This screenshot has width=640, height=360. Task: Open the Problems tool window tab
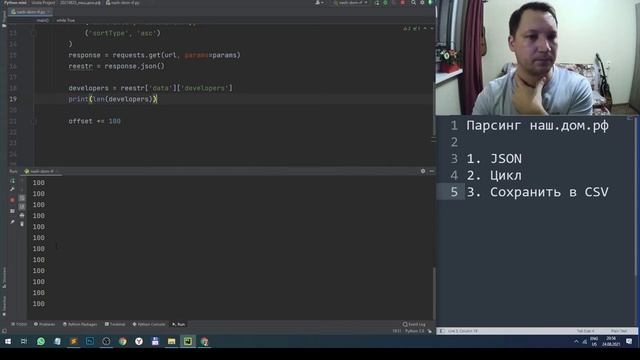tap(44, 324)
